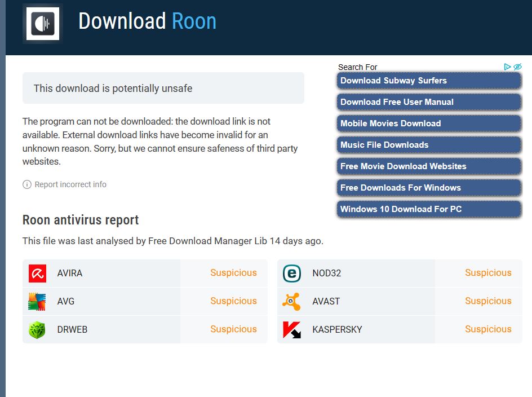Select Free Downloads For Windows button
The image size is (532, 397).
[429, 188]
